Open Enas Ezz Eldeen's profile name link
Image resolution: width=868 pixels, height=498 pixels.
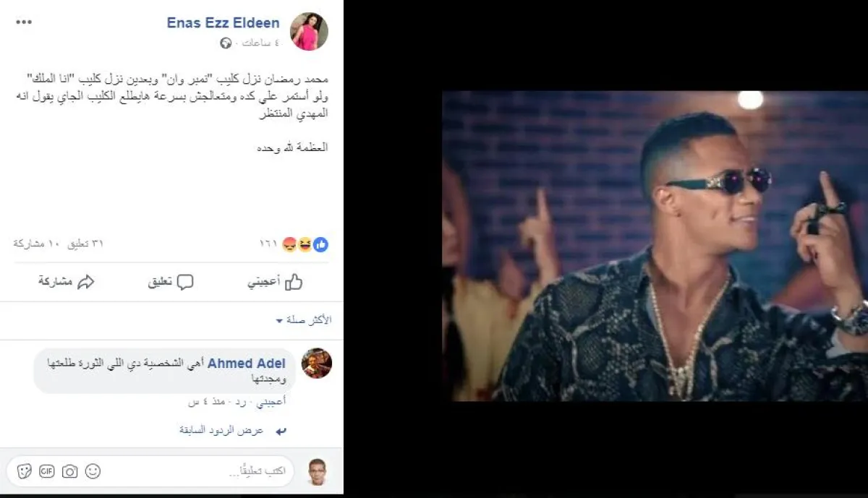(223, 22)
